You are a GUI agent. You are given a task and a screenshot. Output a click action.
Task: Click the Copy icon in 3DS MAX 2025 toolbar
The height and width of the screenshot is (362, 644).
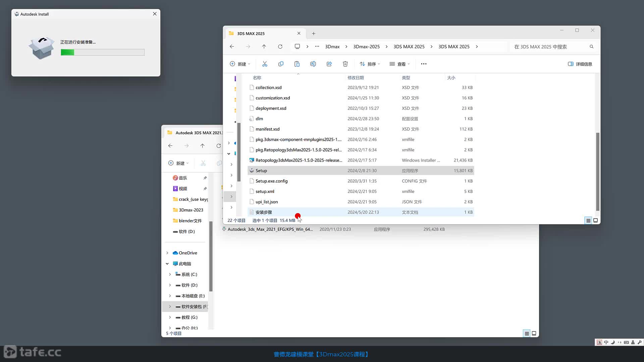tap(281, 64)
